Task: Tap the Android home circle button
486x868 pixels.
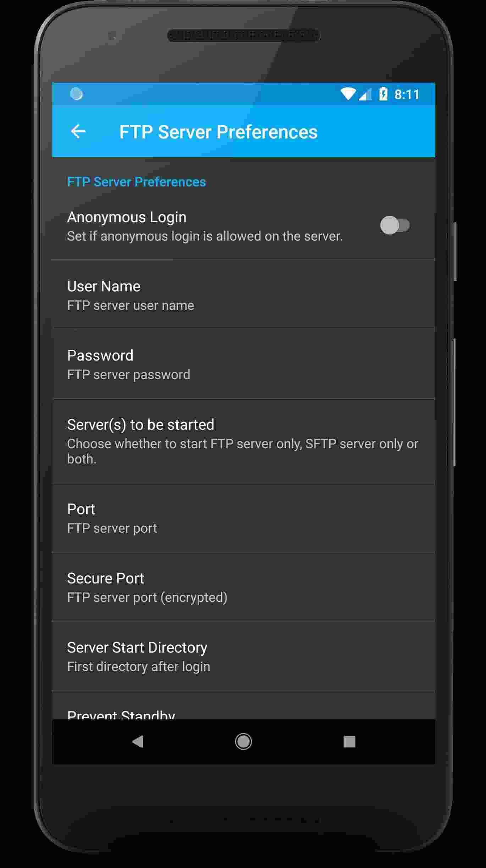Action: pyautogui.click(x=243, y=741)
